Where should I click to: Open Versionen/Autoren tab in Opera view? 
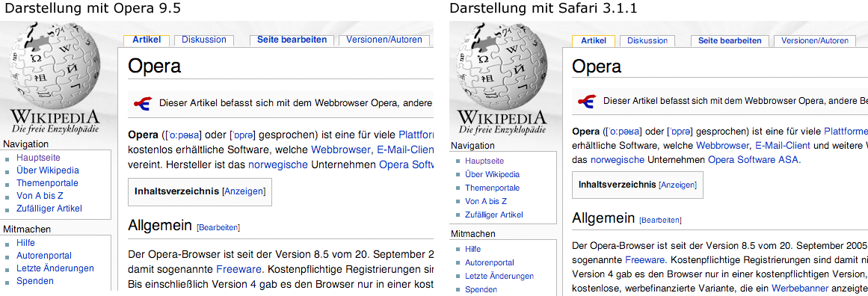pyautogui.click(x=384, y=40)
